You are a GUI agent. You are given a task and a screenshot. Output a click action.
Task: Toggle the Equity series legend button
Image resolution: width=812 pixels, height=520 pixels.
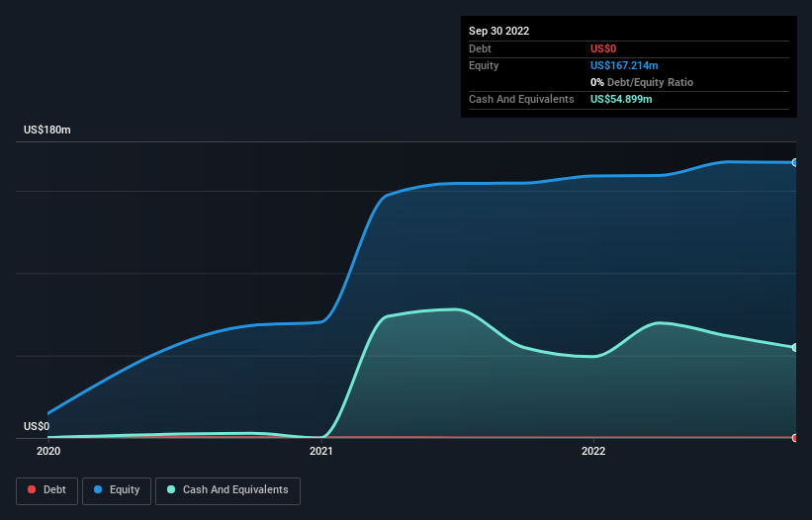tap(117, 490)
